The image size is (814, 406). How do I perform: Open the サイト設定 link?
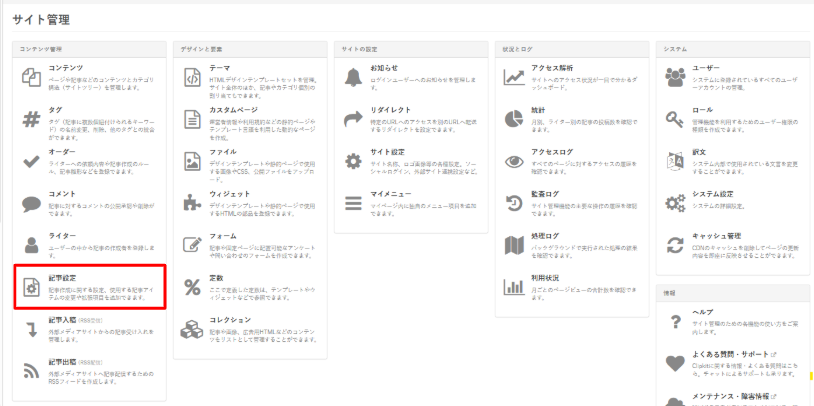tap(388, 152)
